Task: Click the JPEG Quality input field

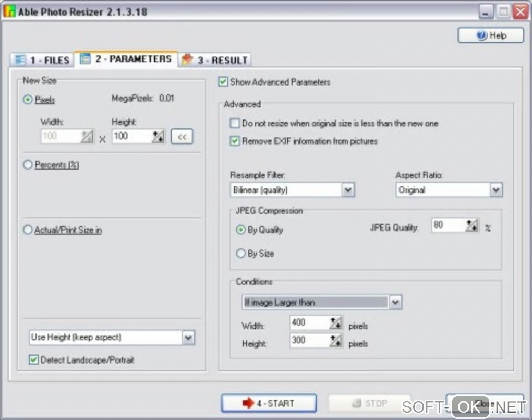Action: coord(448,225)
